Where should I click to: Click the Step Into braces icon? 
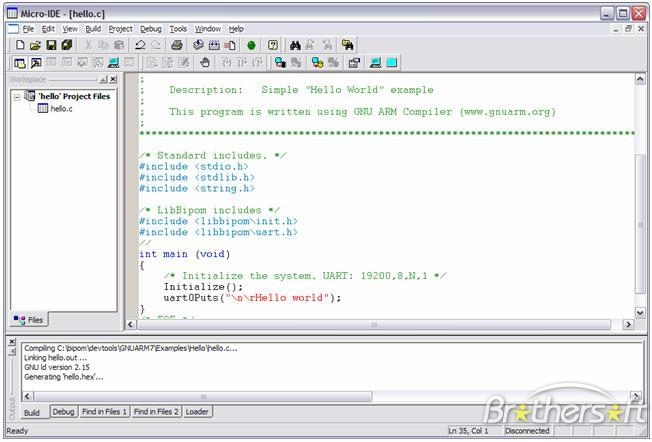click(226, 63)
